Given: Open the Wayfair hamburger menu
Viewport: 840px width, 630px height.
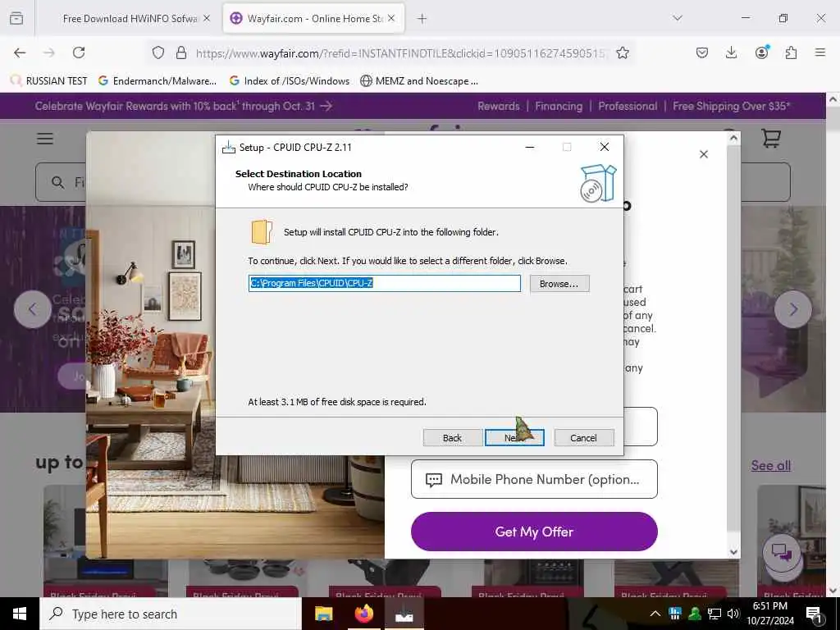Looking at the screenshot, I should [x=45, y=138].
